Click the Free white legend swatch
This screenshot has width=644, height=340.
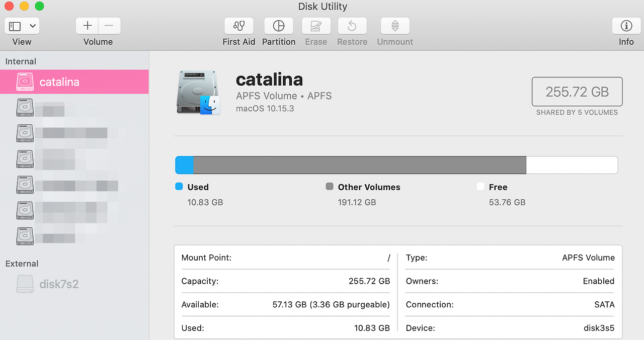(480, 187)
